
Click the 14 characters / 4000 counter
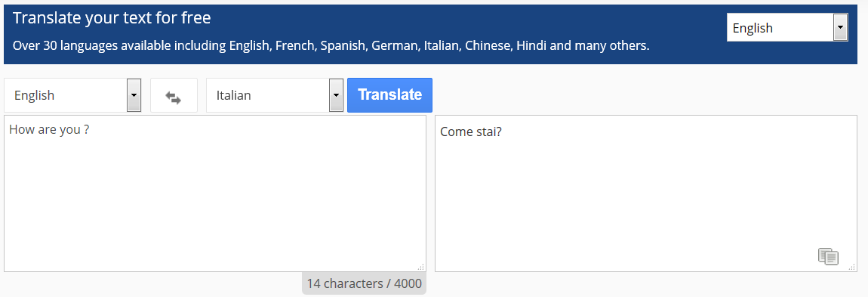point(365,283)
